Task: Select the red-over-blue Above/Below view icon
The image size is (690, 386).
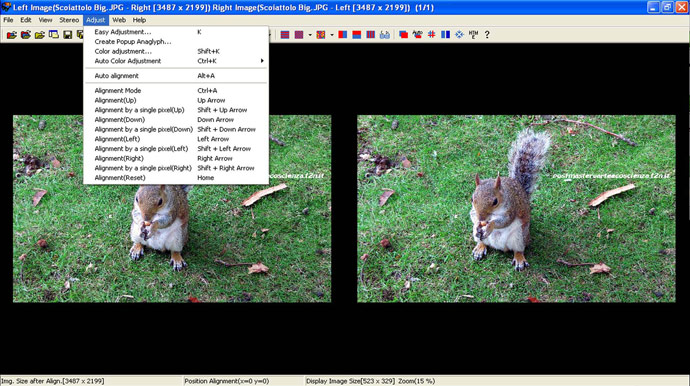Action: pos(356,35)
